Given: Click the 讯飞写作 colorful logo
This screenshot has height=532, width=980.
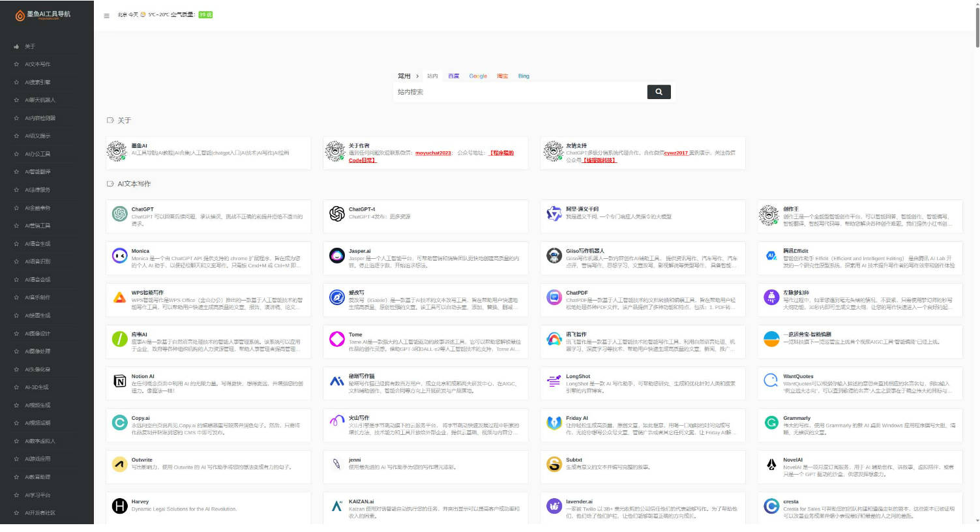Looking at the screenshot, I should click(554, 339).
